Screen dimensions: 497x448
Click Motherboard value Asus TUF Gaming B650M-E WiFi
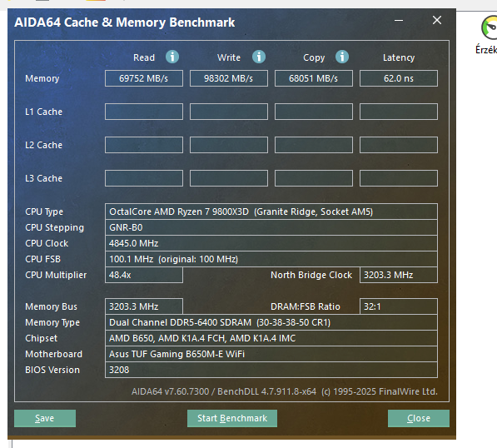point(271,354)
